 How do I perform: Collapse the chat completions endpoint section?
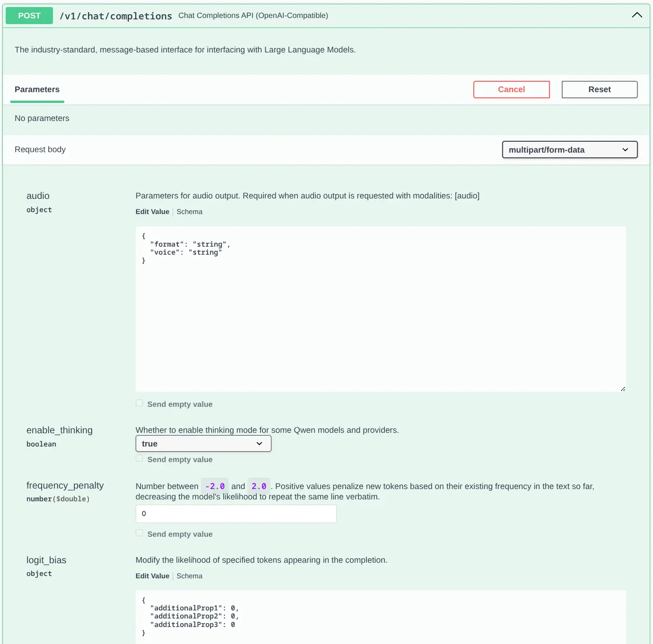tap(636, 15)
